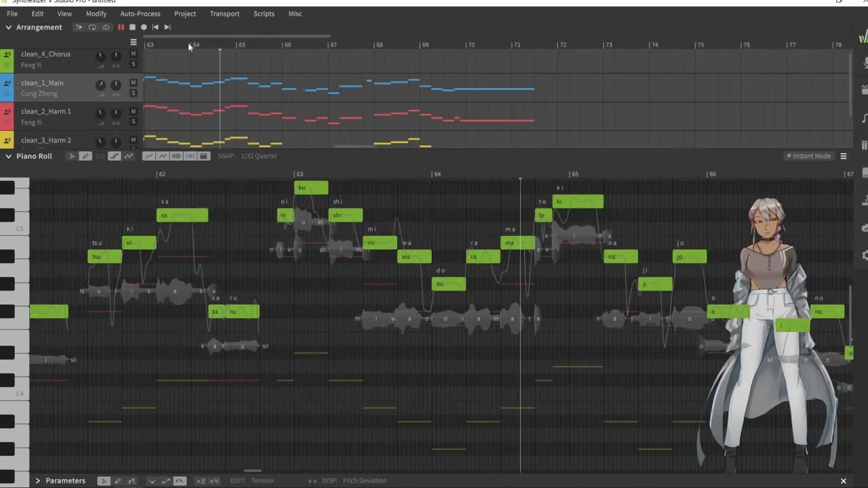Select the pointer tool in Parameters toolbar
This screenshot has width=868, height=488.
click(x=104, y=481)
